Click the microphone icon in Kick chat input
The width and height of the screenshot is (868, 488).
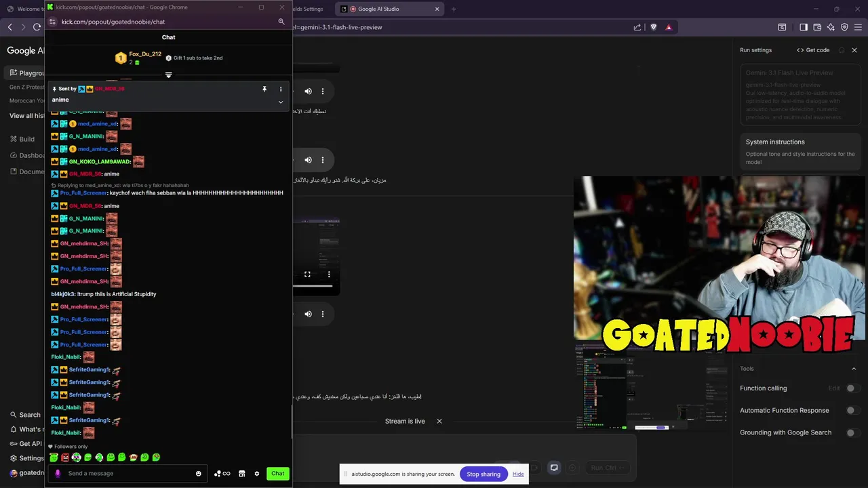click(58, 473)
